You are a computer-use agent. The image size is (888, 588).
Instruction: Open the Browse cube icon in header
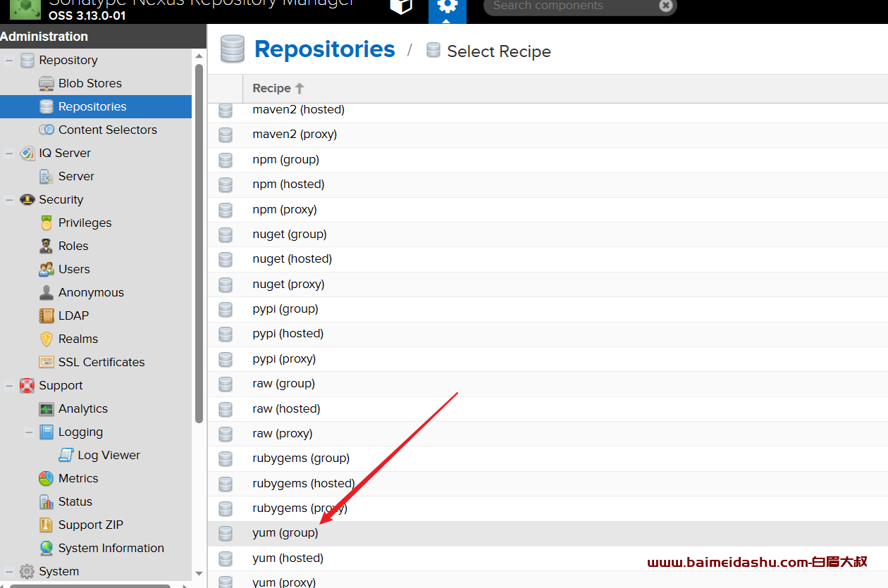pyautogui.click(x=401, y=6)
